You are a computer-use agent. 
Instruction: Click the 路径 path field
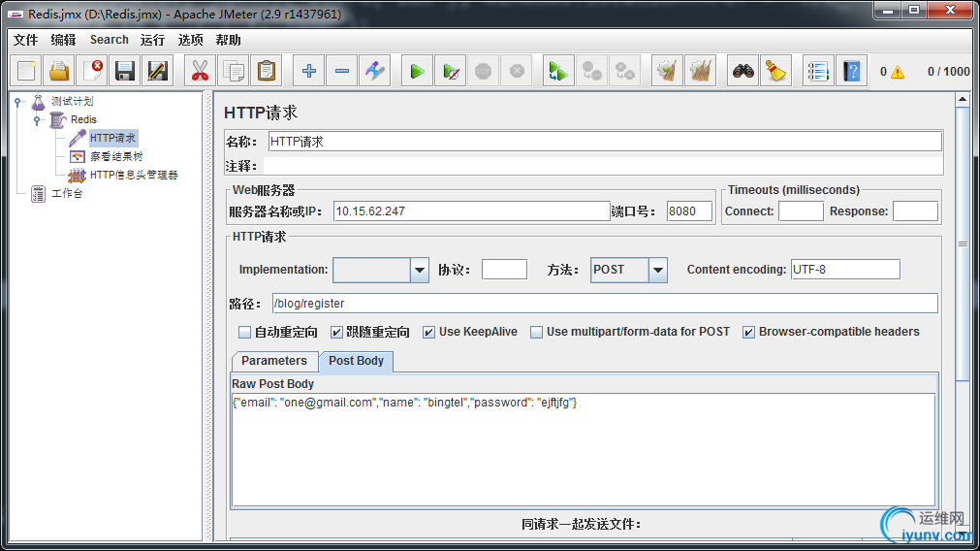(x=605, y=304)
